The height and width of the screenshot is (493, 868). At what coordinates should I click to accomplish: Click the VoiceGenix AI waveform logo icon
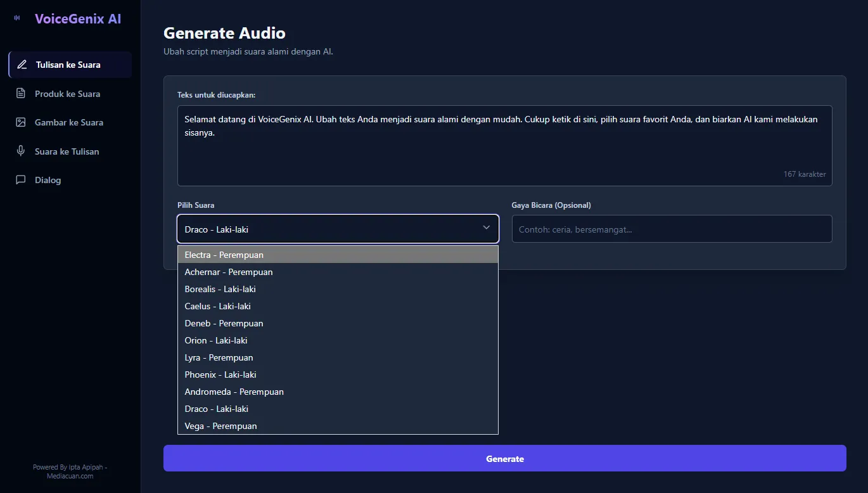click(17, 18)
